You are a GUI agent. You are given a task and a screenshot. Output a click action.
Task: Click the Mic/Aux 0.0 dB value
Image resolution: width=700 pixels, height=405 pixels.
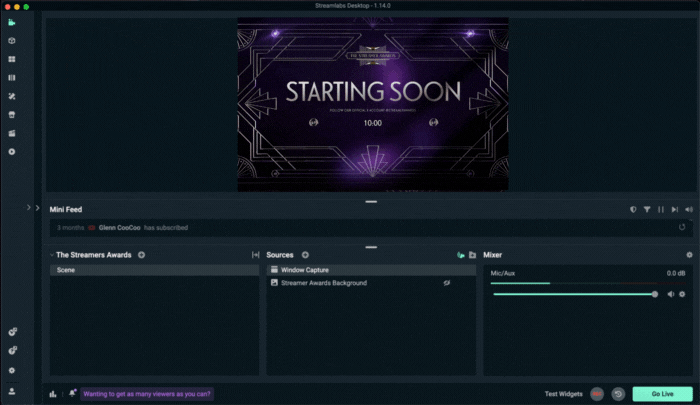pyautogui.click(x=676, y=273)
